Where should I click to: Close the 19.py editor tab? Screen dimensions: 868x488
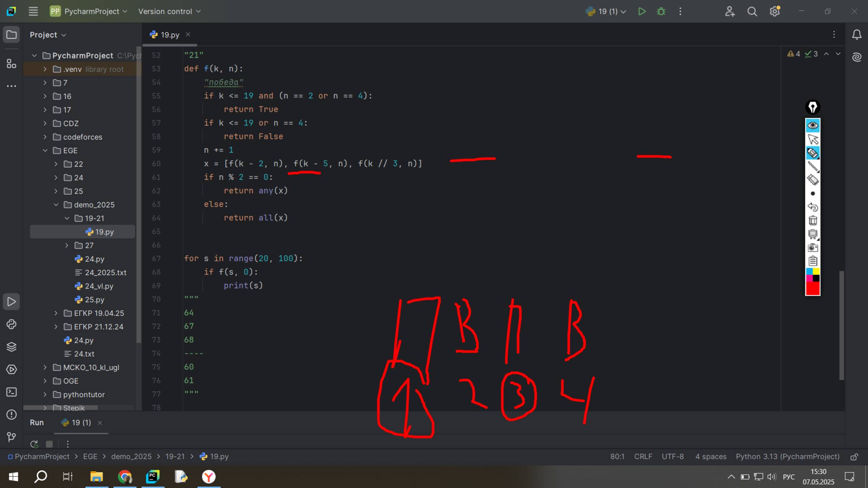click(x=188, y=34)
